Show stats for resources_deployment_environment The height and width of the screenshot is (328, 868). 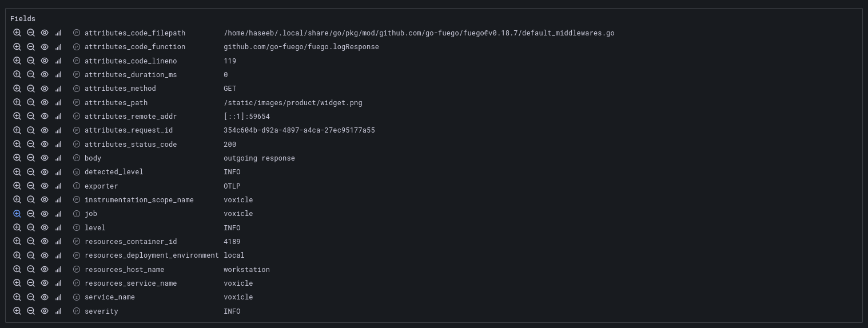(58, 255)
